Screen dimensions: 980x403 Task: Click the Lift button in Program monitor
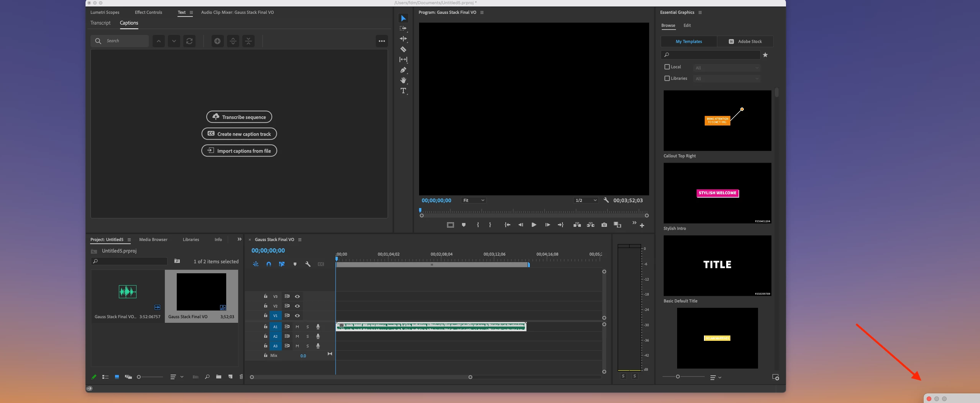point(577,225)
